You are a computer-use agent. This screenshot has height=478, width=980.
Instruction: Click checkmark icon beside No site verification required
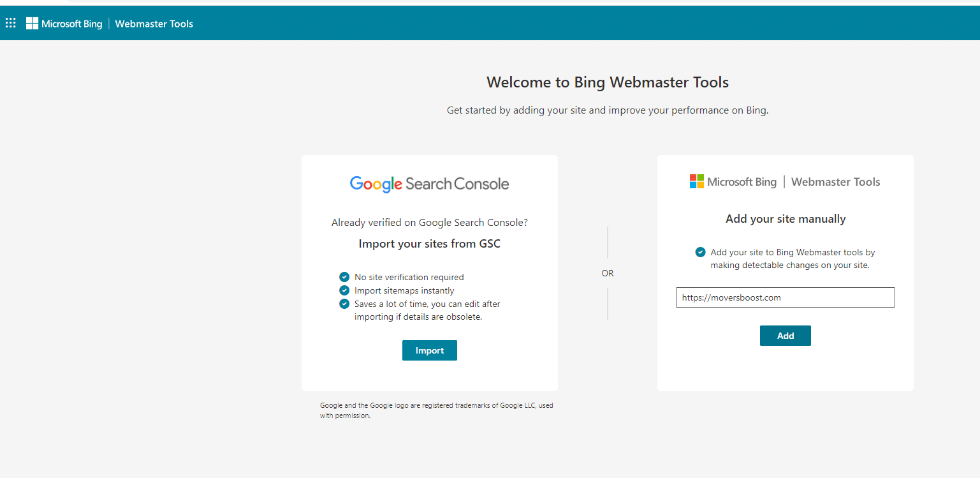coord(344,277)
